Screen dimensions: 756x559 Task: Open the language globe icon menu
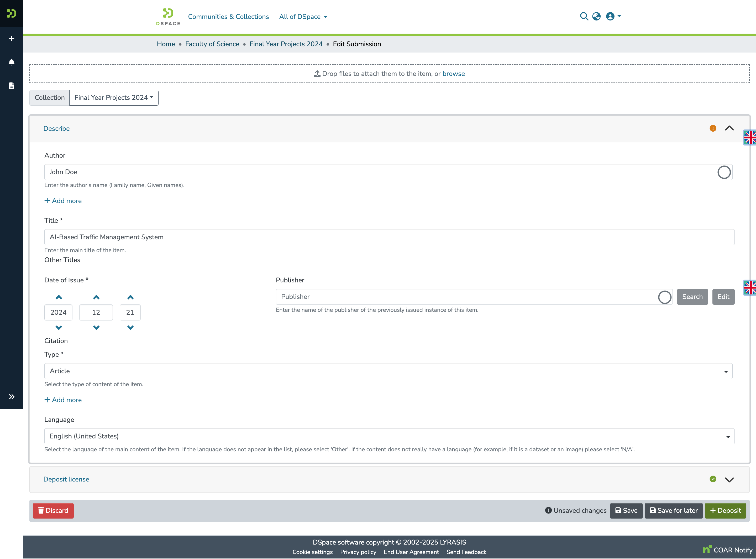(596, 16)
